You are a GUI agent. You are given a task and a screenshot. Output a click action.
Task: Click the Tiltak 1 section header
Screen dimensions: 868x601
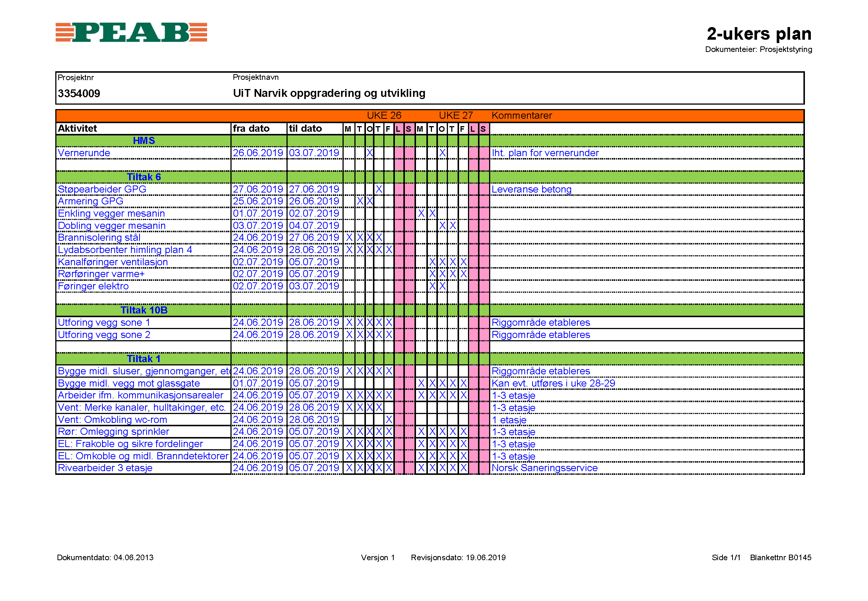coord(144,359)
